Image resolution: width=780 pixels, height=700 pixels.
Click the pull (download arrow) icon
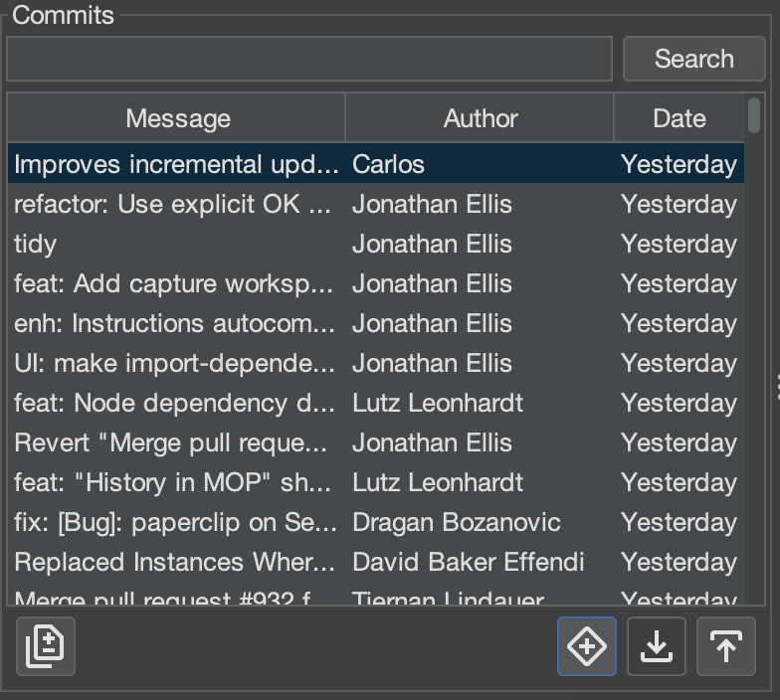tap(657, 646)
